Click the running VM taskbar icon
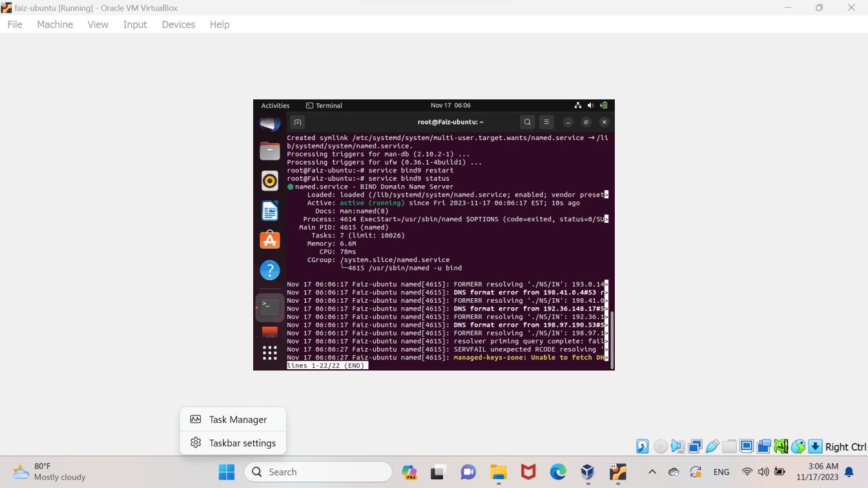 [618, 472]
